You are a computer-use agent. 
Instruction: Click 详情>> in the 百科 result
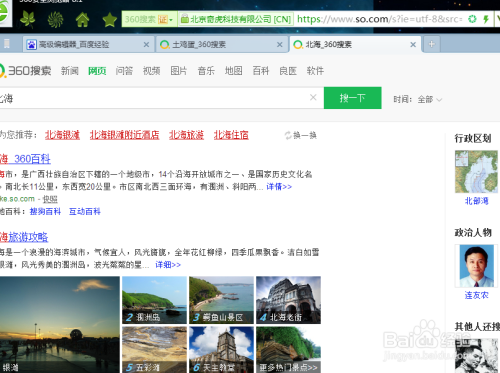[x=279, y=187]
